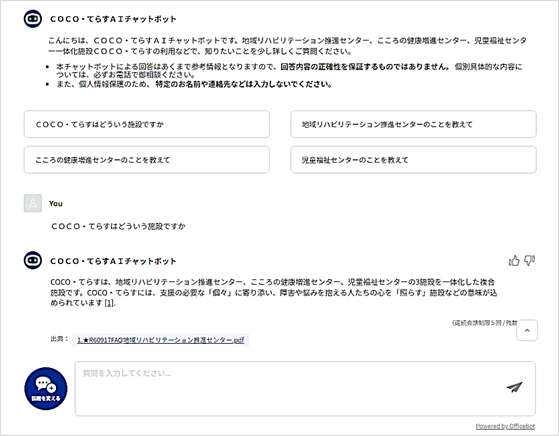Open the cited source PDF link
This screenshot has width=559, height=436.
click(x=160, y=340)
